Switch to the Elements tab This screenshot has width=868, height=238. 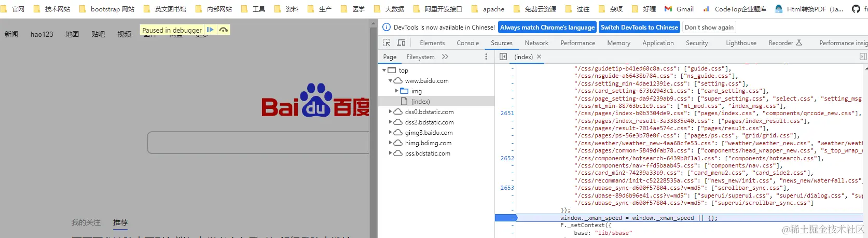coord(432,43)
